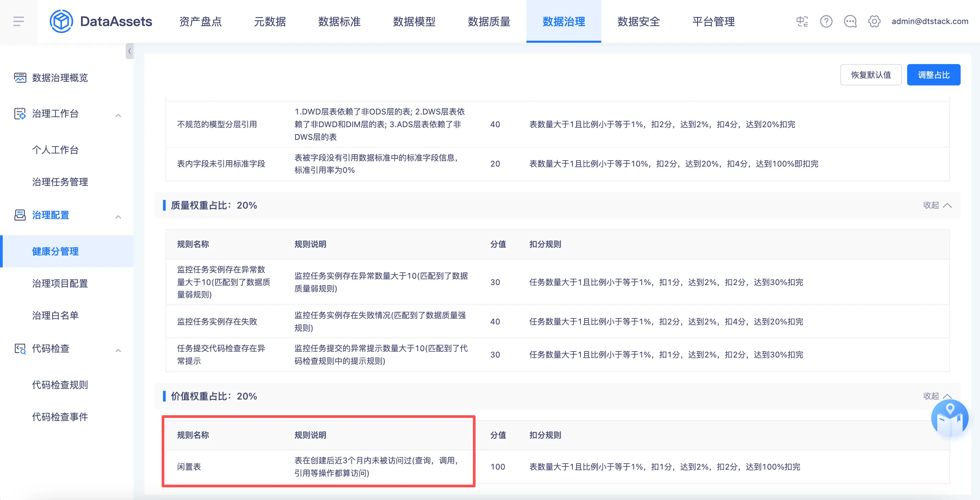Switch language with the translate icon
The height and width of the screenshot is (500, 980).
coord(802,21)
